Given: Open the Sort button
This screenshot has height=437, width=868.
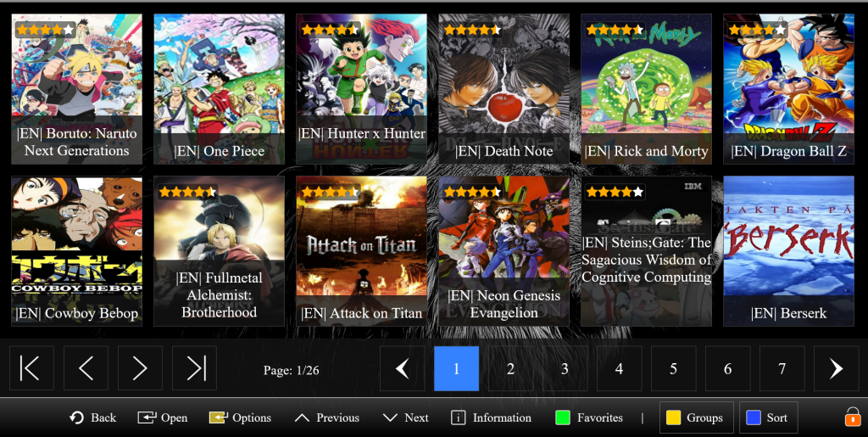Looking at the screenshot, I should pos(768,417).
